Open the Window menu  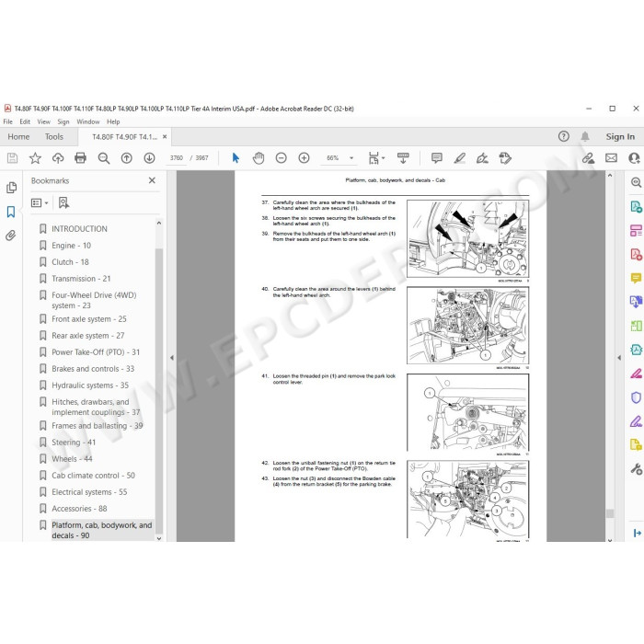point(88,121)
